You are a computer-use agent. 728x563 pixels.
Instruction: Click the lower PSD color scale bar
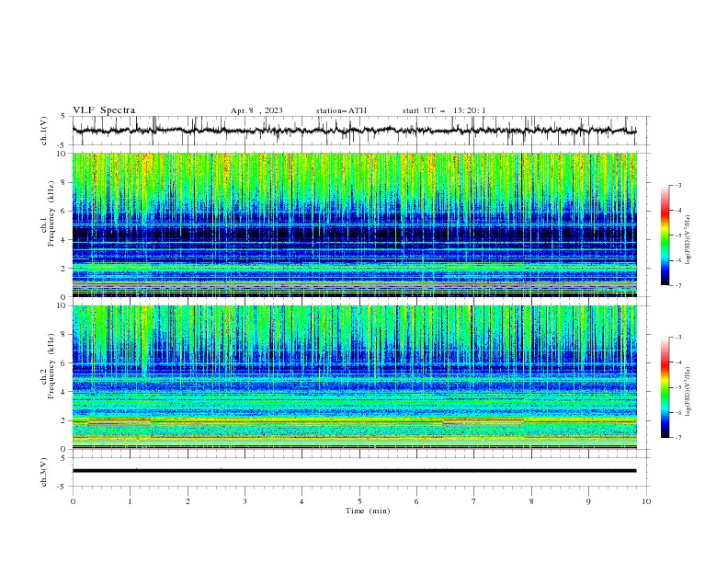click(x=665, y=387)
